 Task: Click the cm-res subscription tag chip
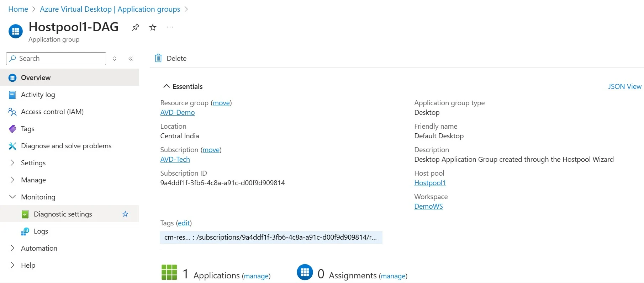click(271, 237)
